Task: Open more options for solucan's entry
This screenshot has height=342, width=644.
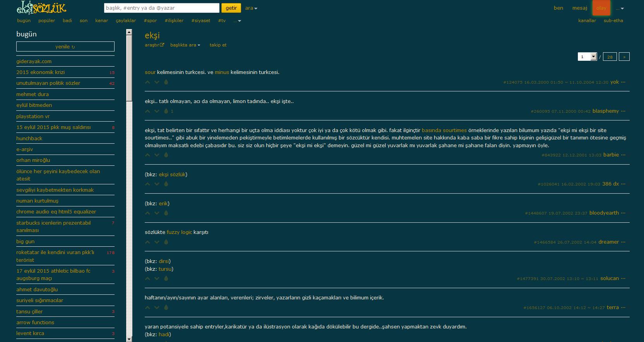Action: 623,278
